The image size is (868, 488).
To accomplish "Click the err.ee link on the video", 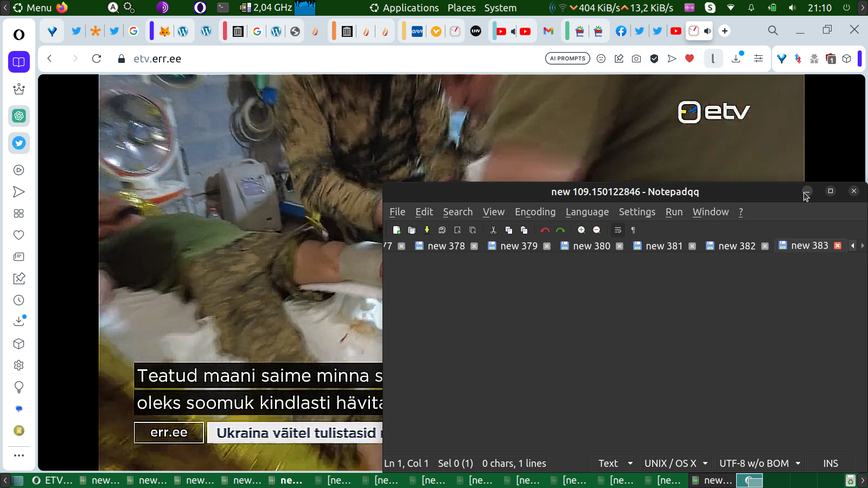I will point(169,433).
